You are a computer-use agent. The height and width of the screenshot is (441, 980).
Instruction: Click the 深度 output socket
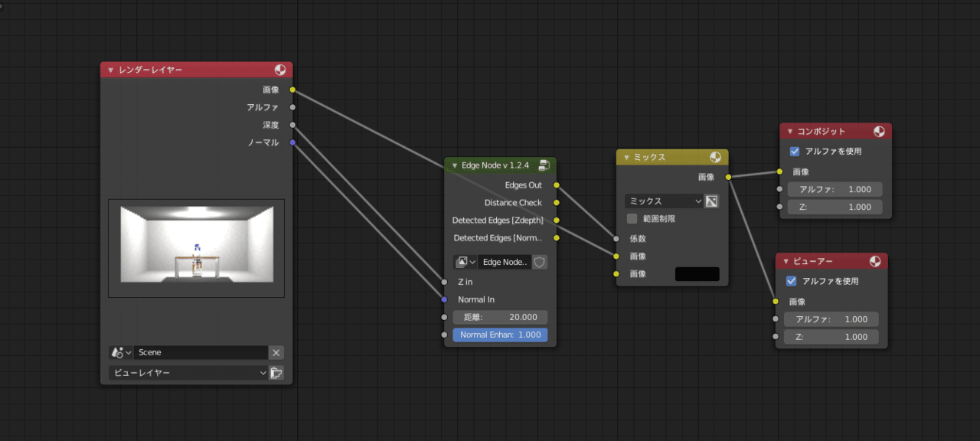[x=292, y=125]
